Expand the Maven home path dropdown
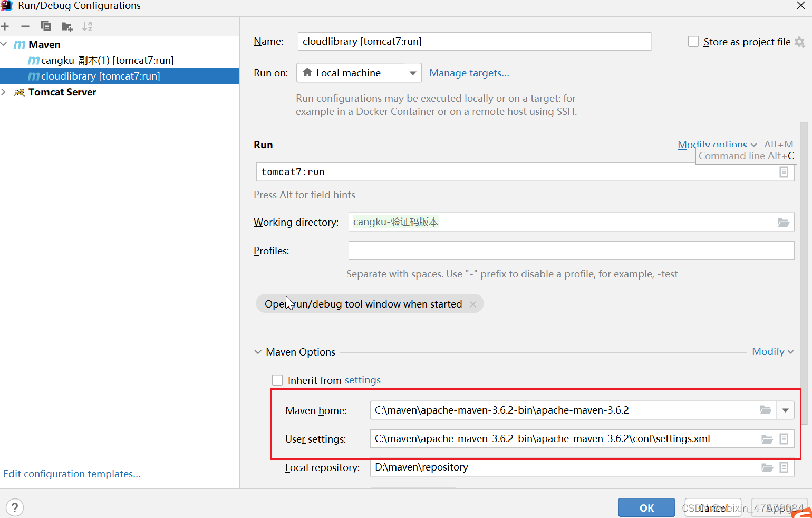Viewport: 812px width, 518px height. coord(785,410)
